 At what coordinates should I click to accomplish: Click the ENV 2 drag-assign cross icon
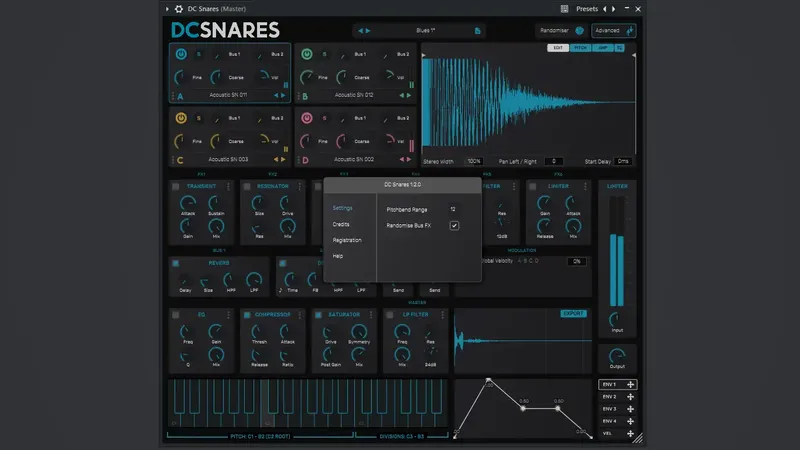631,397
